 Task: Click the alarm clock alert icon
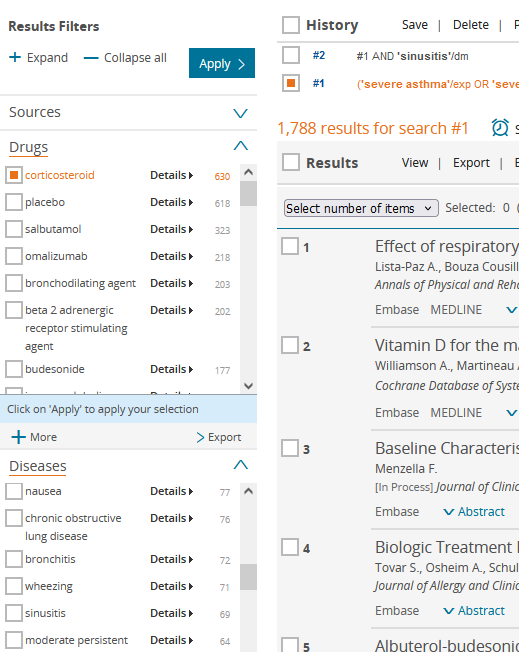pyautogui.click(x=500, y=128)
